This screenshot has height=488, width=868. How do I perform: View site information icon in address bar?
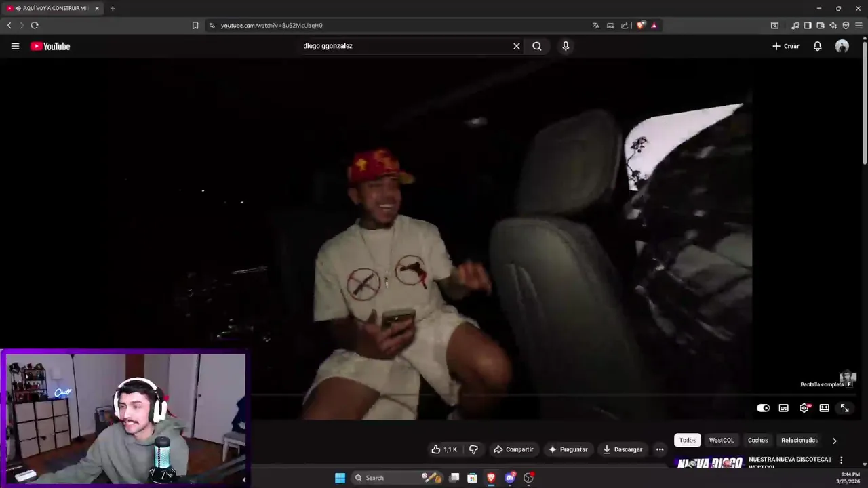[212, 25]
